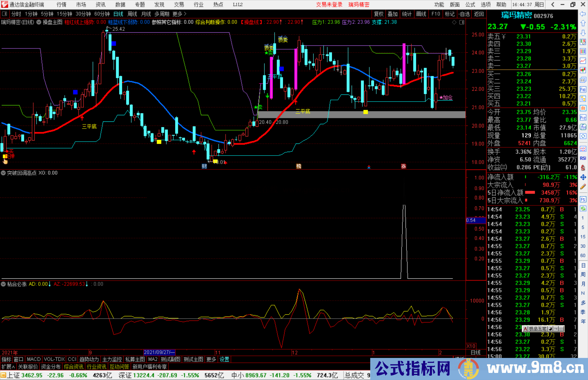Click the four-way move arrows icon

click(583, 177)
